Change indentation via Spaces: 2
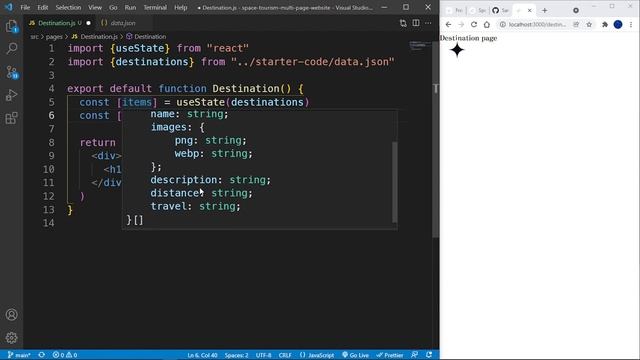 click(236, 355)
